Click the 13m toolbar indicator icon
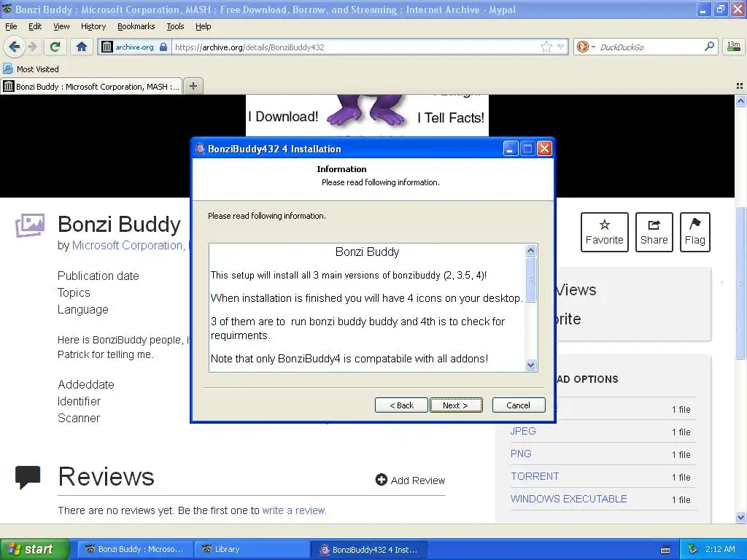The width and height of the screenshot is (747, 560). 734,46
